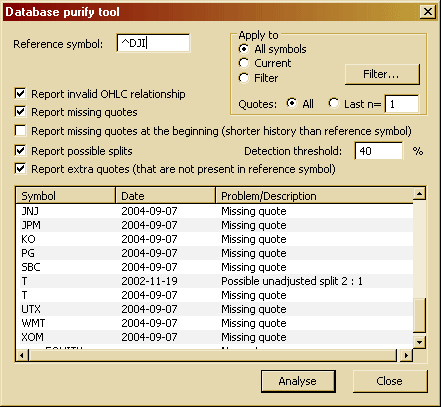Open the Filter... dialog button
This screenshot has height=407, width=441.
382,74
